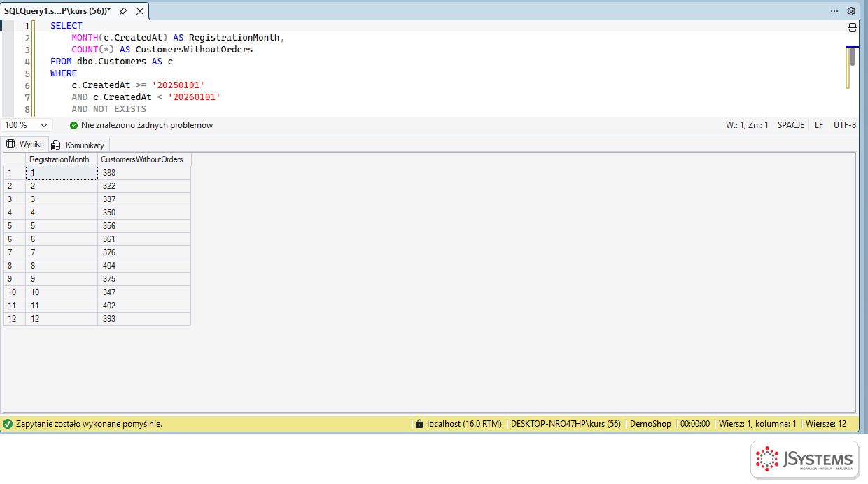Select the cell with value 322
Screen dimensions: 868x484
tap(144, 186)
